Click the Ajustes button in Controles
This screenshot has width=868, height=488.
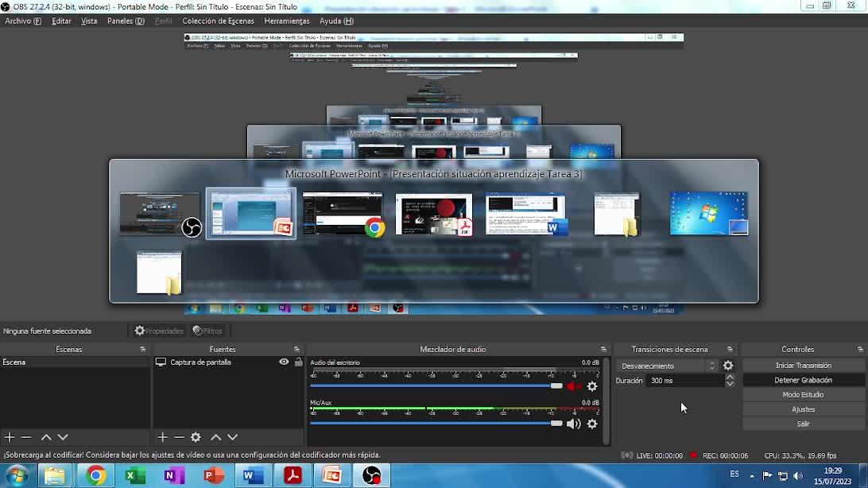(803, 409)
